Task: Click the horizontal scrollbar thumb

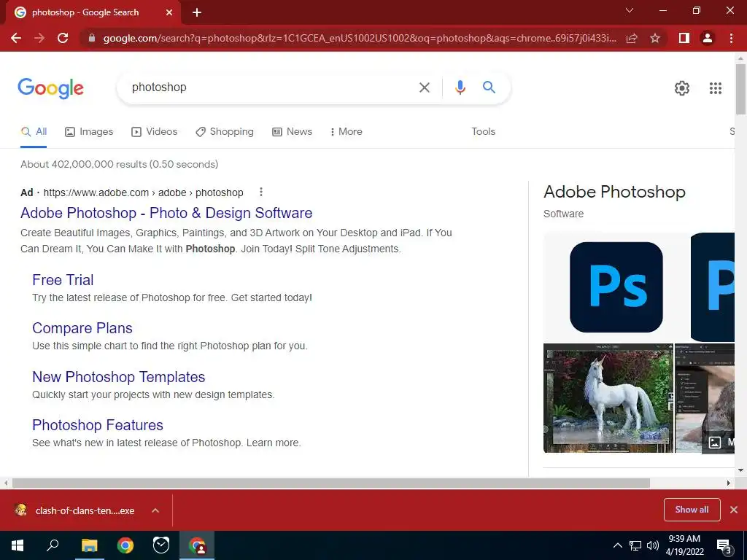Action: pyautogui.click(x=331, y=483)
